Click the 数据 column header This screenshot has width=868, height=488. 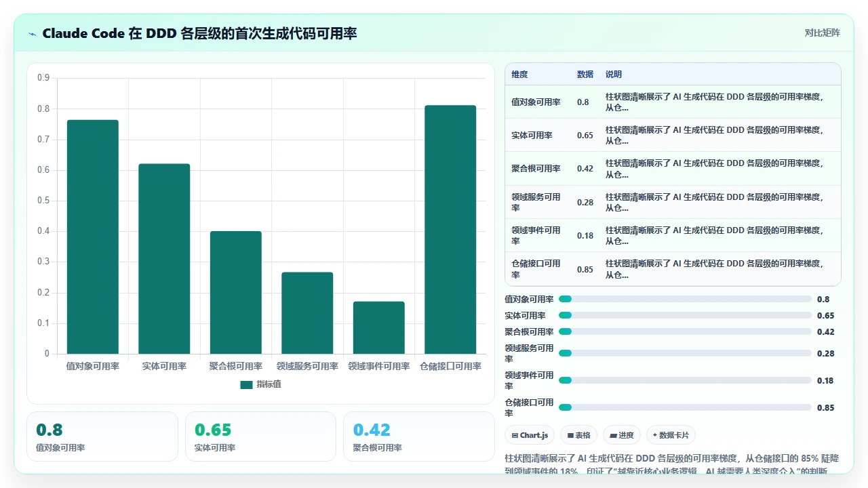(x=585, y=75)
